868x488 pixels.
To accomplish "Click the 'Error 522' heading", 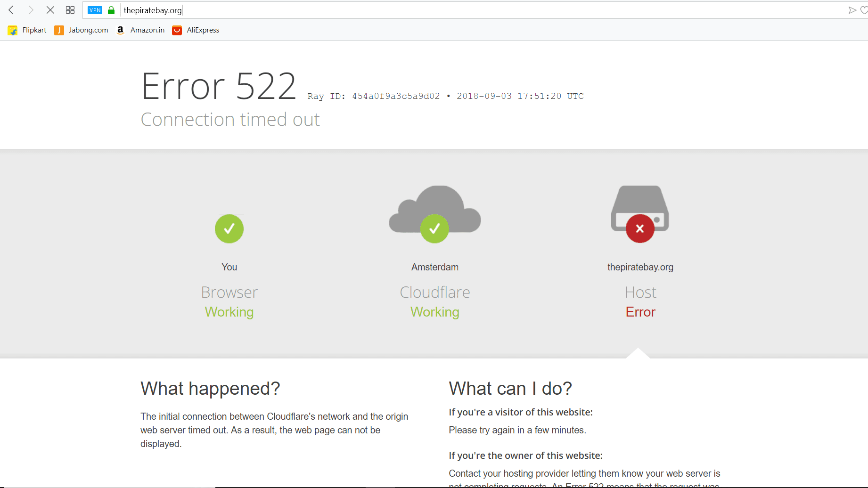I will pyautogui.click(x=219, y=86).
